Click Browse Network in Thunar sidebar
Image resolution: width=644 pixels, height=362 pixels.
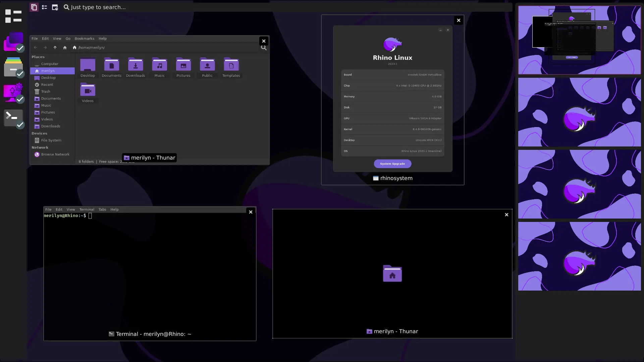click(x=55, y=155)
